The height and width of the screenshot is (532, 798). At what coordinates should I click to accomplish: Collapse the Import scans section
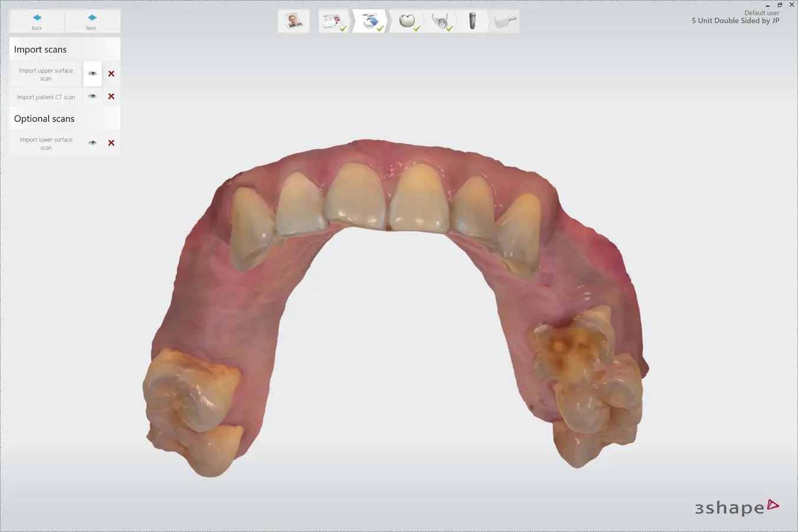[x=40, y=49]
